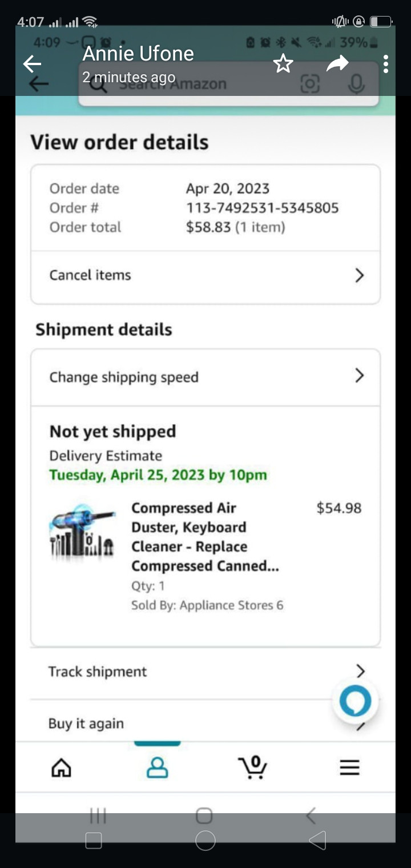
Task: Tap the camera scan icon in search bar
Action: (310, 85)
